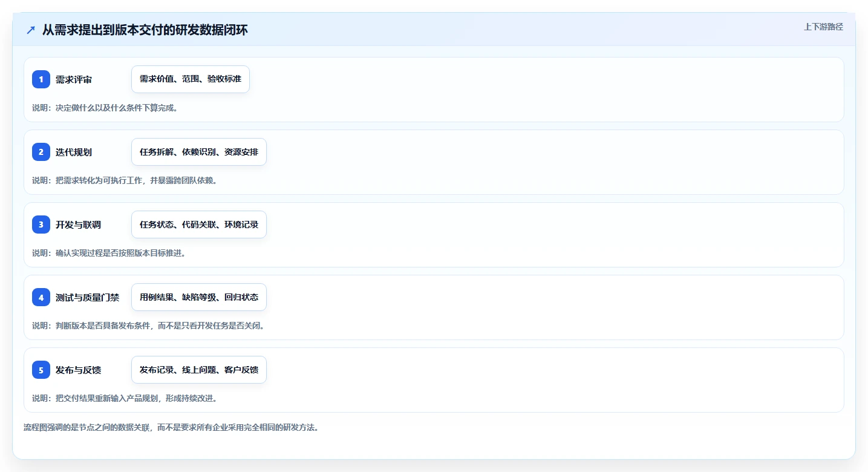
Task: Click step number badge 2
Action: [41, 152]
